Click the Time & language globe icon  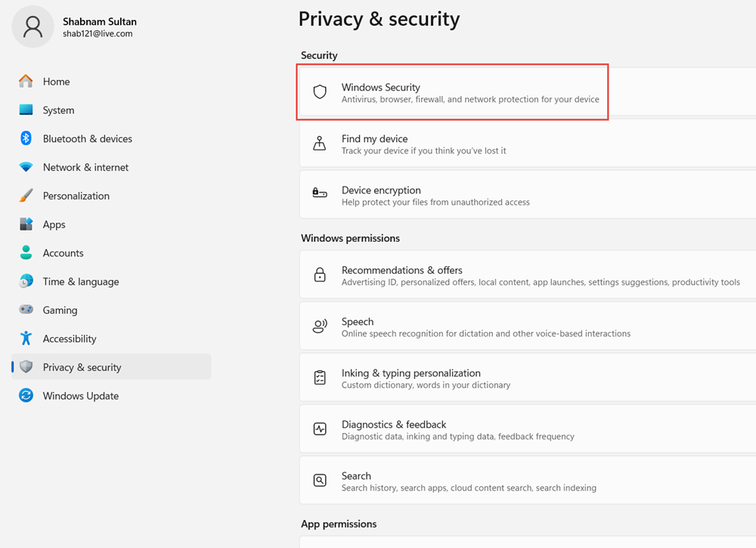tap(26, 281)
